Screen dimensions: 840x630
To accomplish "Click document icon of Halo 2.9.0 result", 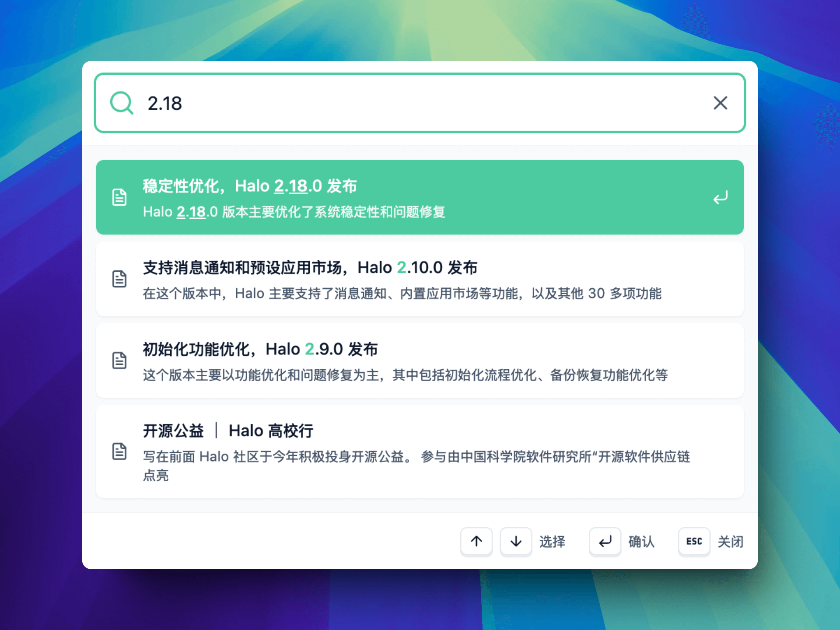I will click(119, 360).
